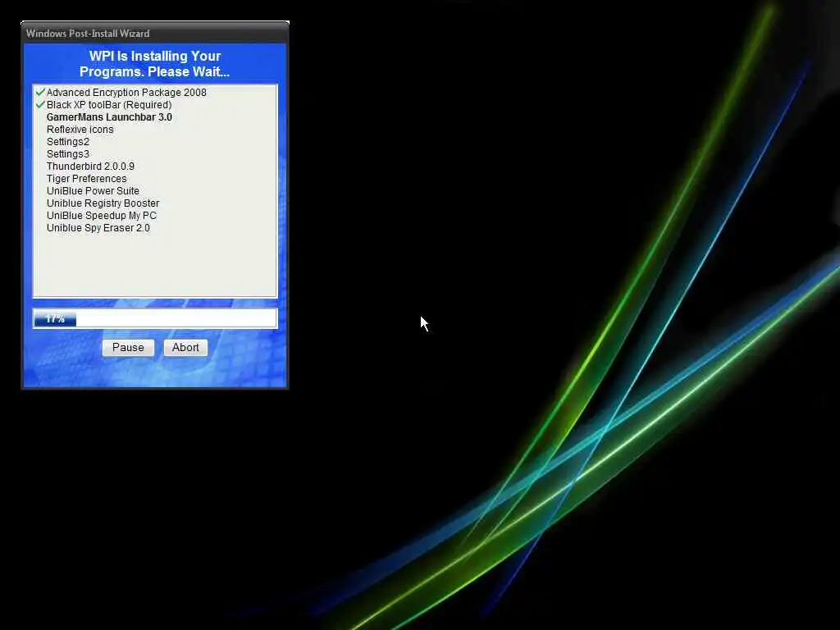Click Tiger Preferences entry

pos(87,178)
